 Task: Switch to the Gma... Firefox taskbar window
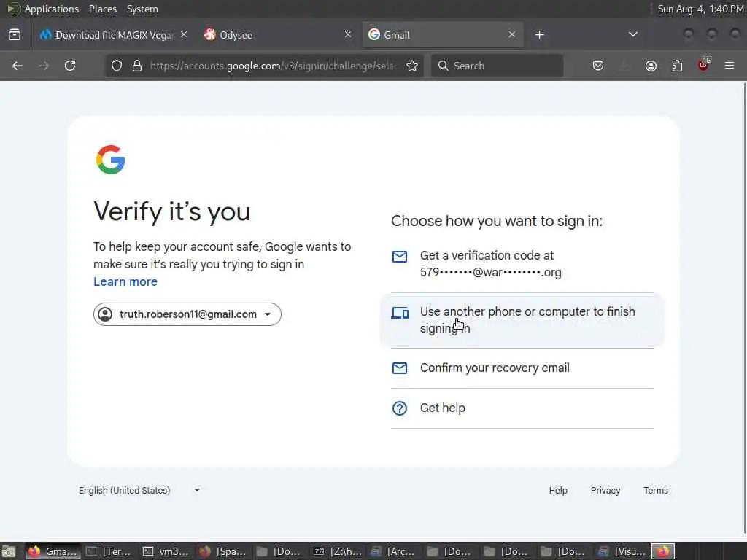[52, 551]
